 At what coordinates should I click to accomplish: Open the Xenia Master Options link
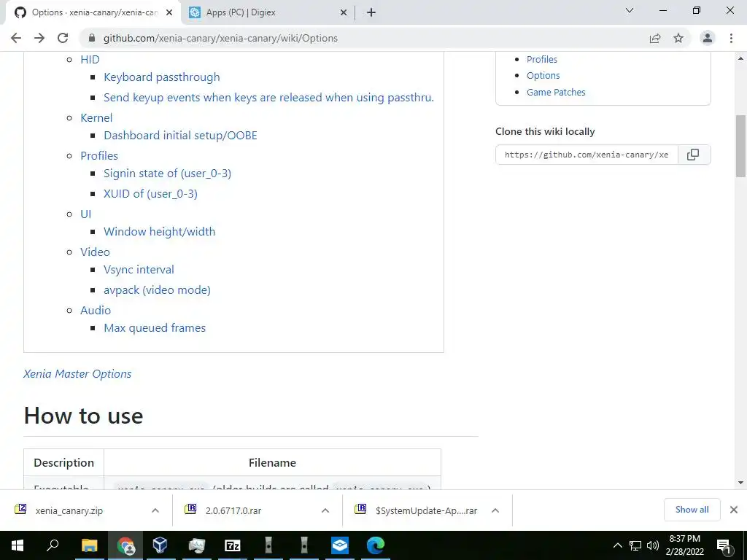77,374
